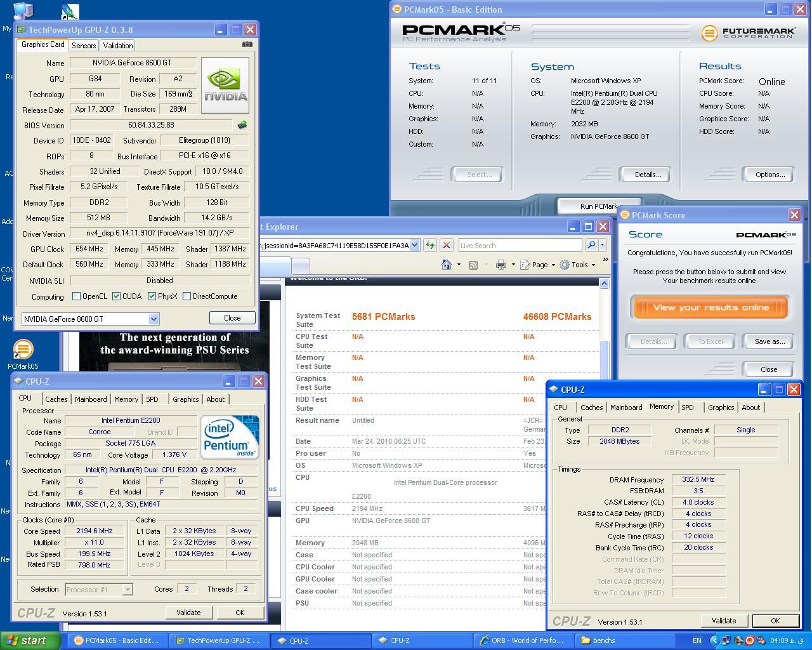Open Mainboard tab in left CPU-Z
Viewport: 812px width, 650px height.
[x=91, y=399]
